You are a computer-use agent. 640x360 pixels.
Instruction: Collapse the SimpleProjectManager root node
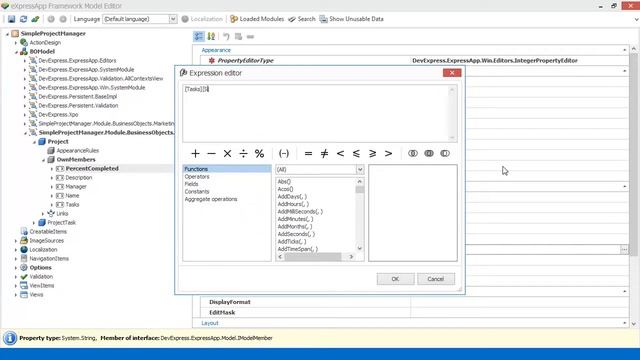[x=7, y=34]
